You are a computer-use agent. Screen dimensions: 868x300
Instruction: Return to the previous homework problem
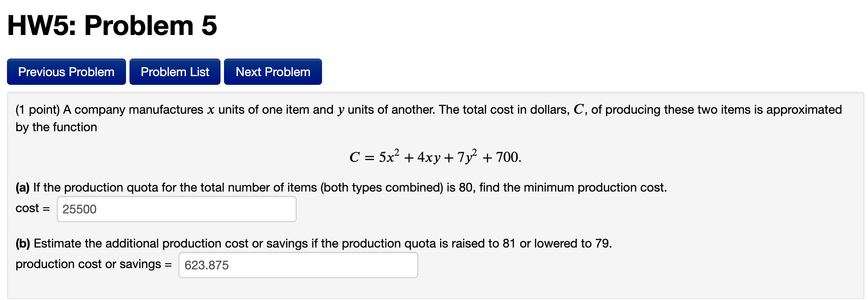click(66, 71)
